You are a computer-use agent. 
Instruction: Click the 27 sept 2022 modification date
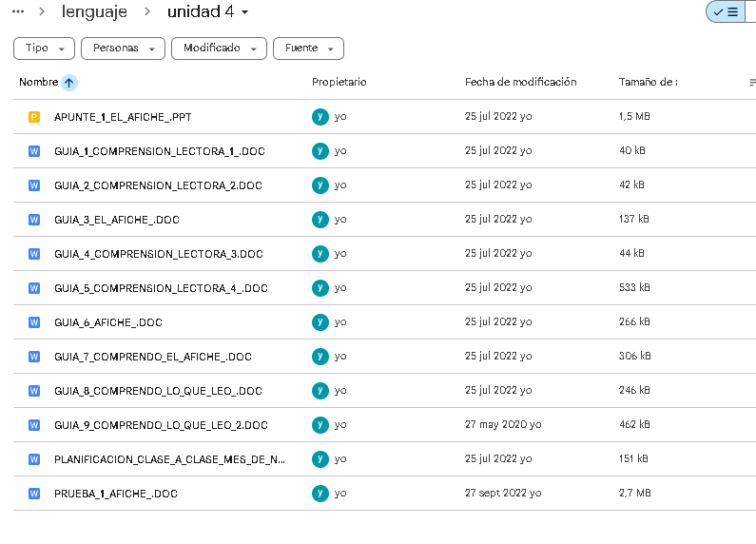[496, 493]
